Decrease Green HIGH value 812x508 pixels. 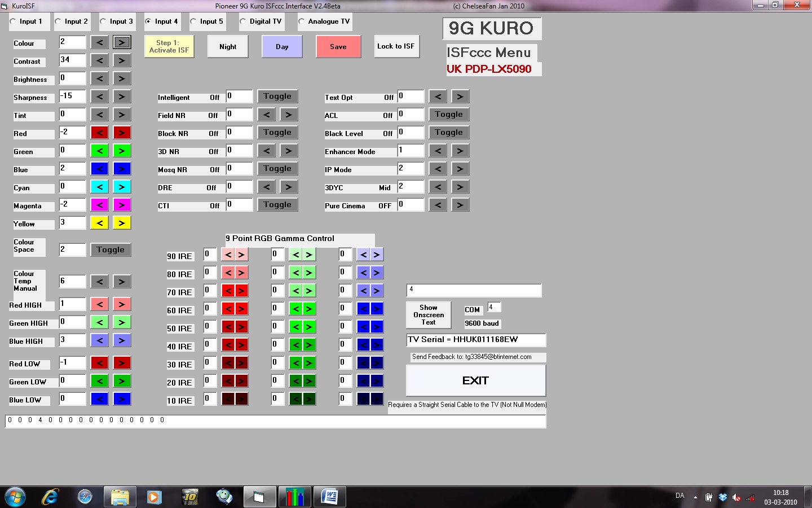(99, 322)
